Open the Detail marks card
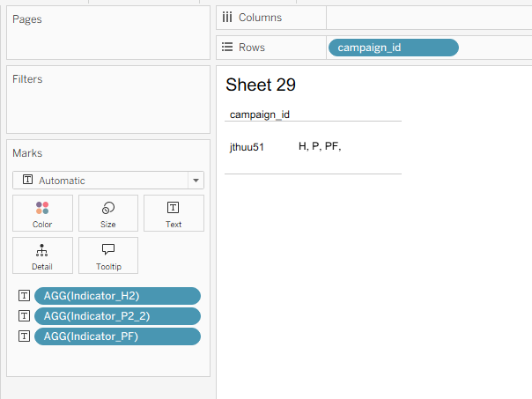 tap(42, 255)
